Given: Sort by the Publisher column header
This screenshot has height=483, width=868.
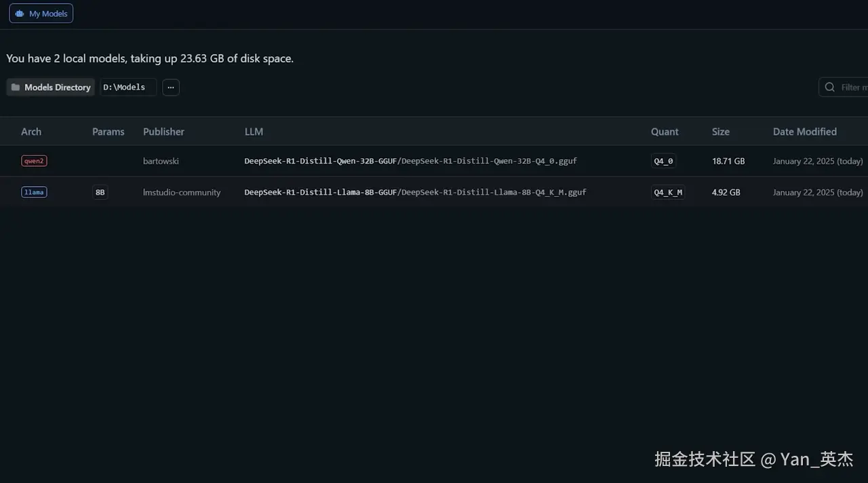Looking at the screenshot, I should coord(163,132).
